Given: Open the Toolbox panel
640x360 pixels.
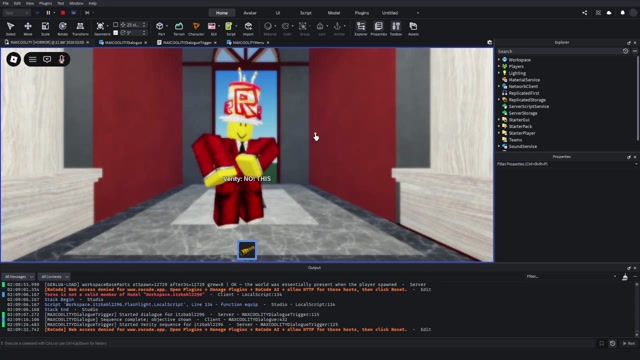Looking at the screenshot, I should tap(396, 29).
